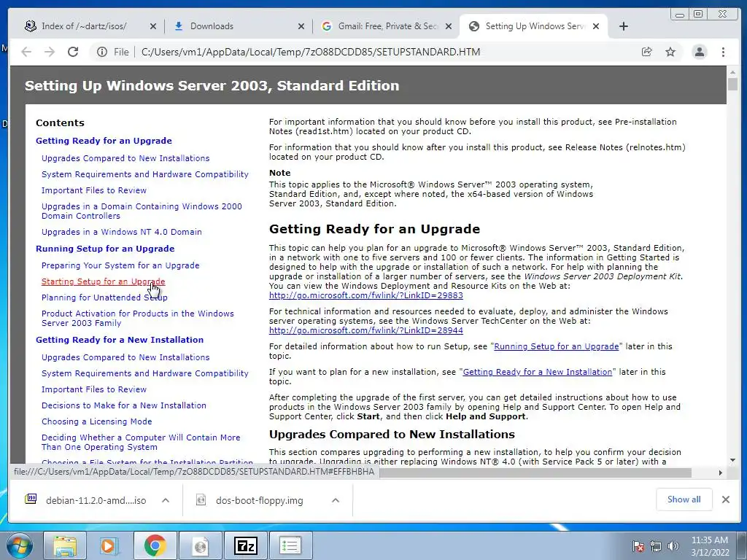Image resolution: width=747 pixels, height=560 pixels.
Task: Click Show all downloads button
Action: 684,499
